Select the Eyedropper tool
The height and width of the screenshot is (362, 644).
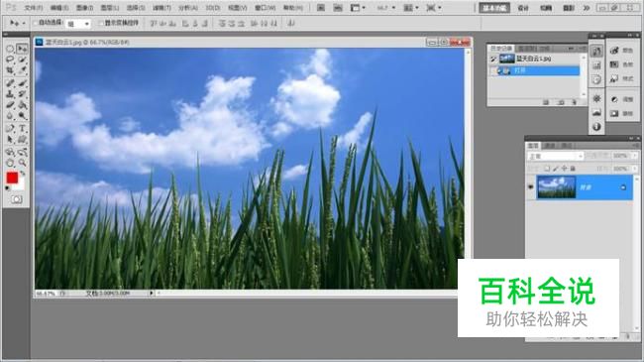22,70
